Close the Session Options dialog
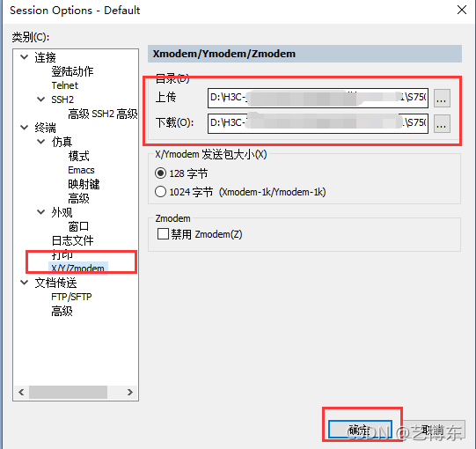 [462, 10]
